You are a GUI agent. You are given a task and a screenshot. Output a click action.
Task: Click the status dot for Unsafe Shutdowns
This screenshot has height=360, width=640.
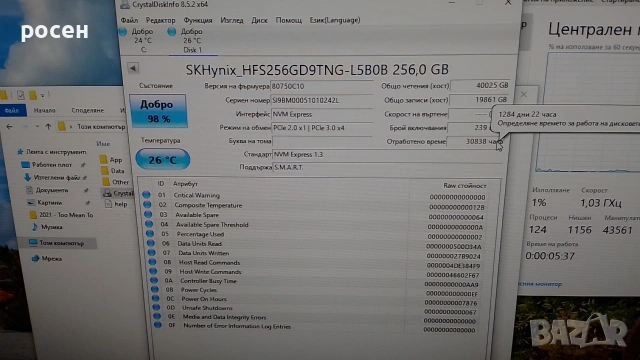tap(156, 307)
